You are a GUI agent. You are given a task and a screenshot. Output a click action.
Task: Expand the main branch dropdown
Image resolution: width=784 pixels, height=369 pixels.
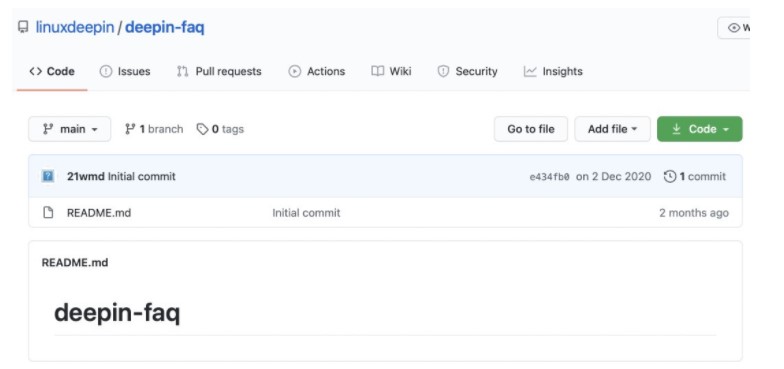[x=70, y=129]
